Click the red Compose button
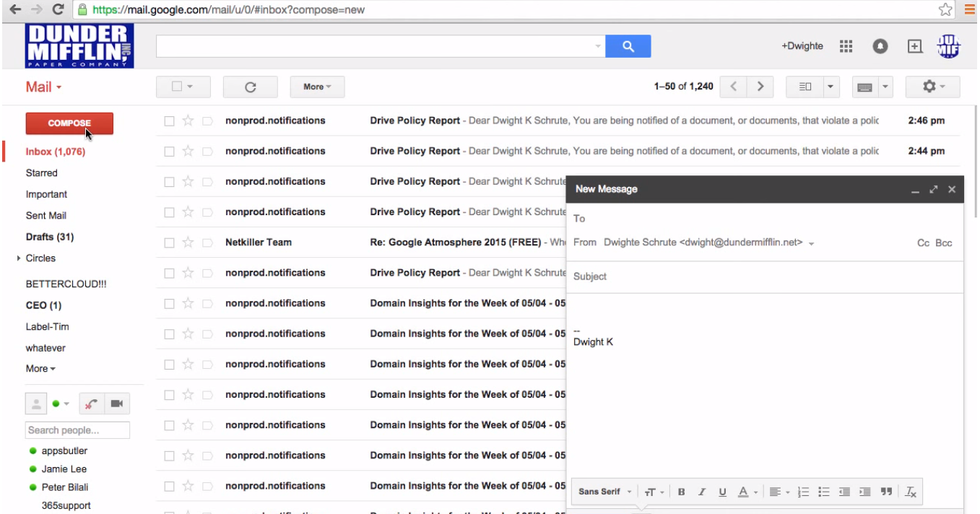Viewport: 980px width, 514px height. point(69,123)
